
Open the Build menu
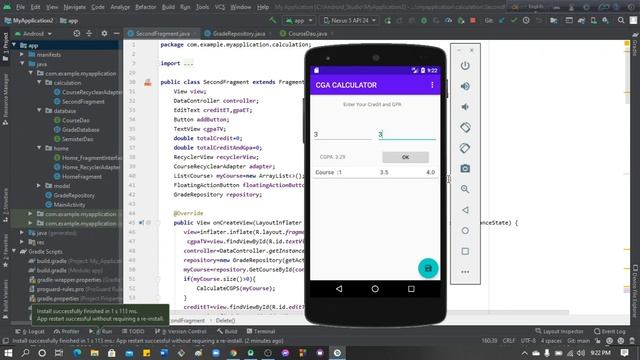(x=168, y=7)
